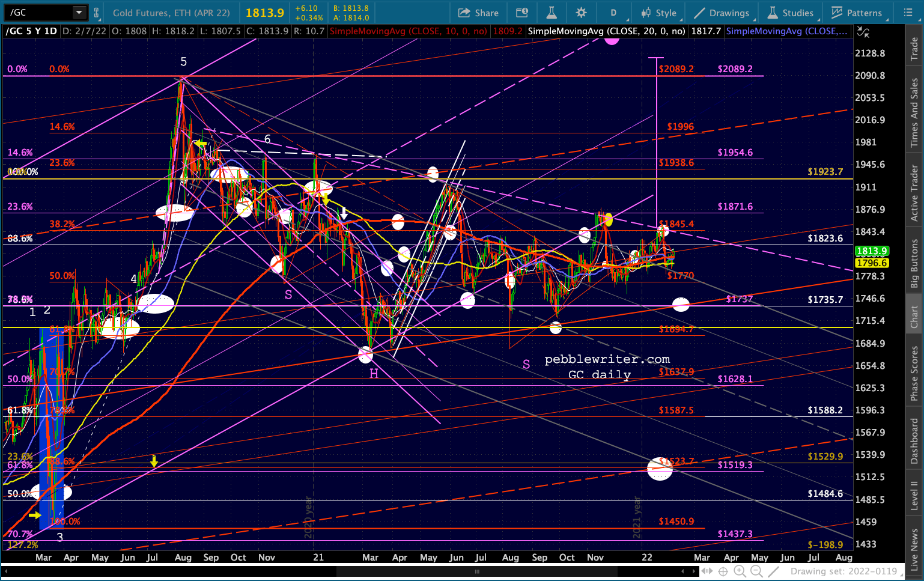Click the Share chart icon
Image resolution: width=924 pixels, height=581 pixels.
(478, 13)
